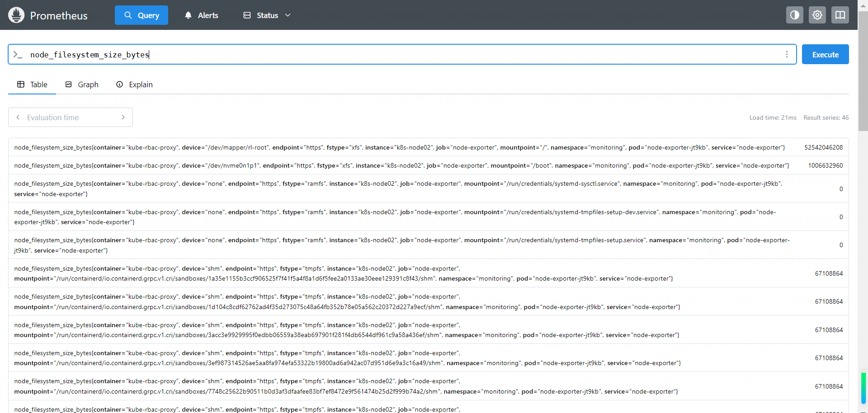
Task: Open the settings gear menu
Action: click(817, 15)
